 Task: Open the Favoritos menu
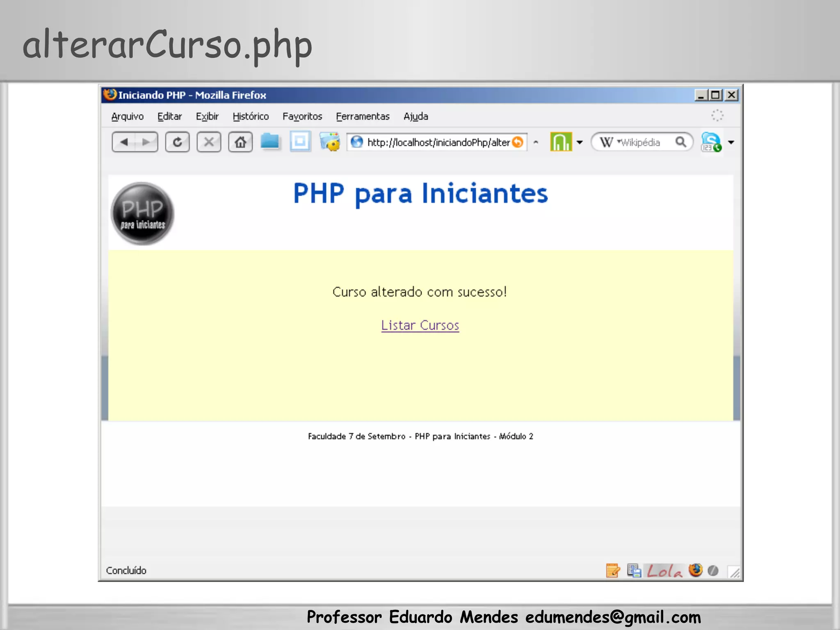point(302,116)
